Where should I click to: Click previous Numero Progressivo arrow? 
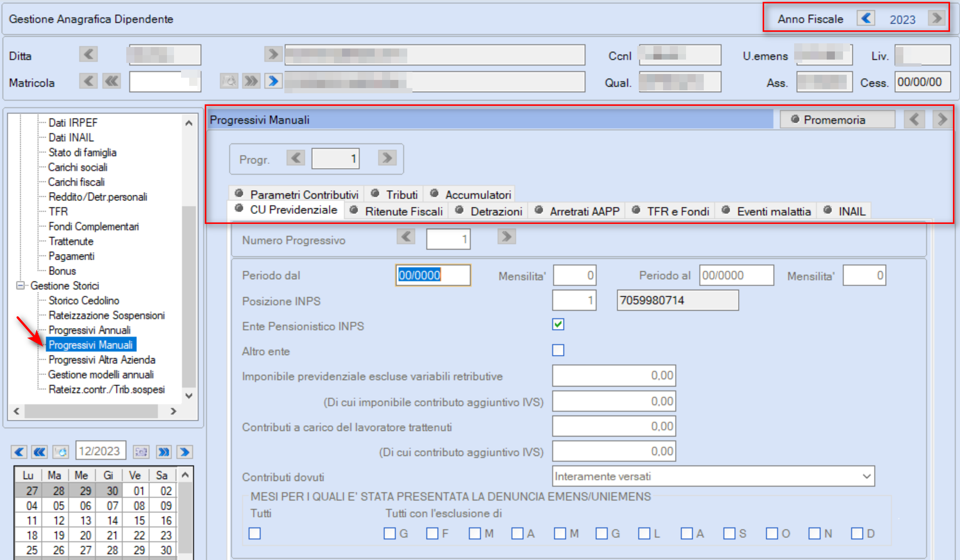tap(406, 237)
